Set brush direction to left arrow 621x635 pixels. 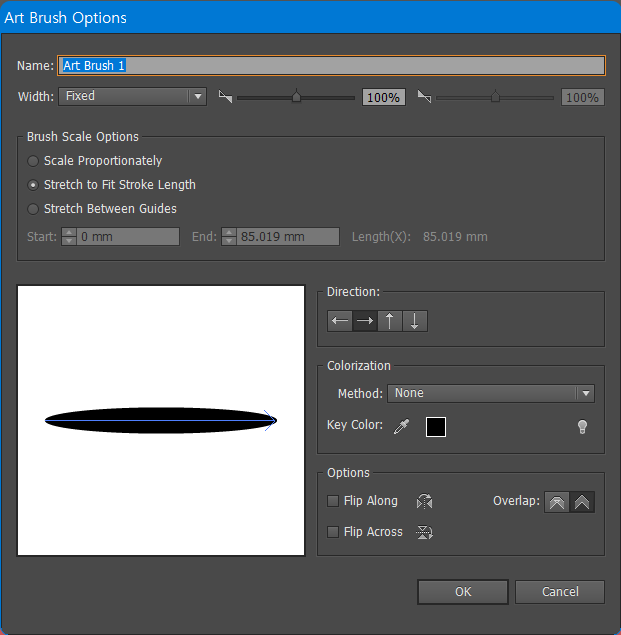point(339,321)
